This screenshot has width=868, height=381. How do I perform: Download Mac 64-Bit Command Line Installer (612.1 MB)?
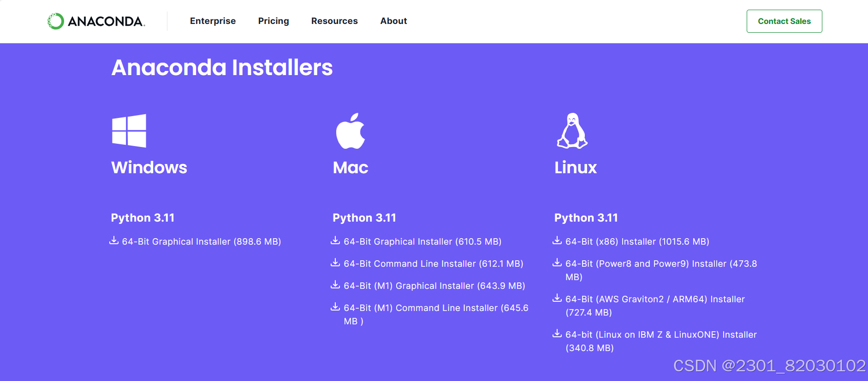434,264
